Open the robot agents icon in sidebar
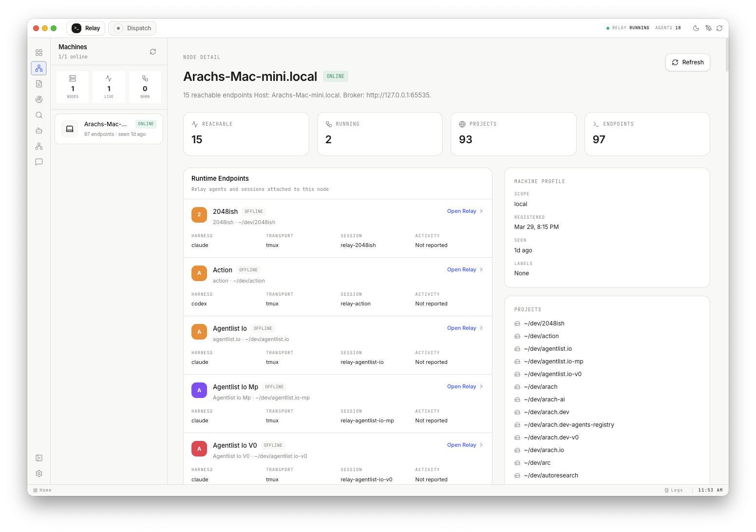The height and width of the screenshot is (532, 756). 39,131
